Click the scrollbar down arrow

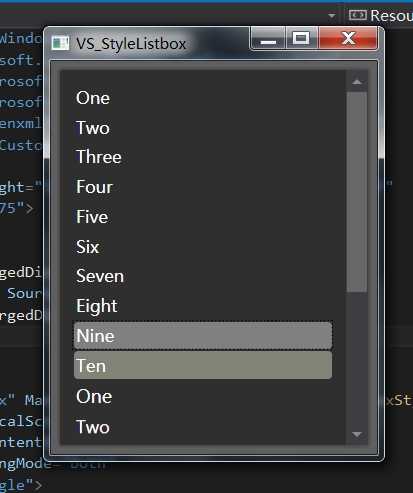point(357,434)
